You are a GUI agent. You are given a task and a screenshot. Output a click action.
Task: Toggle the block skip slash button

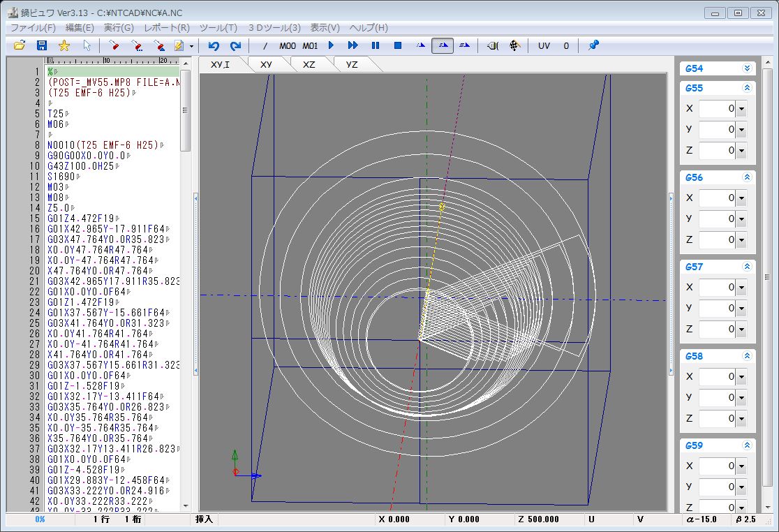point(265,45)
